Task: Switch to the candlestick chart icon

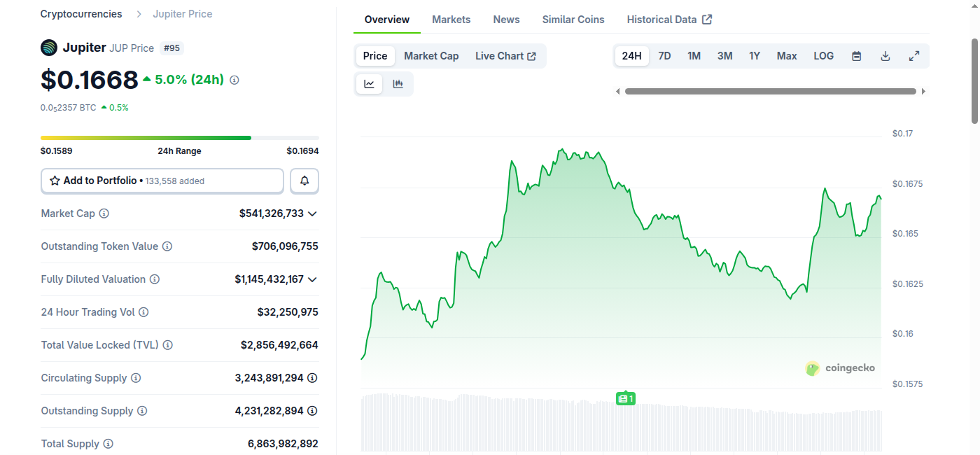Action: pyautogui.click(x=398, y=83)
